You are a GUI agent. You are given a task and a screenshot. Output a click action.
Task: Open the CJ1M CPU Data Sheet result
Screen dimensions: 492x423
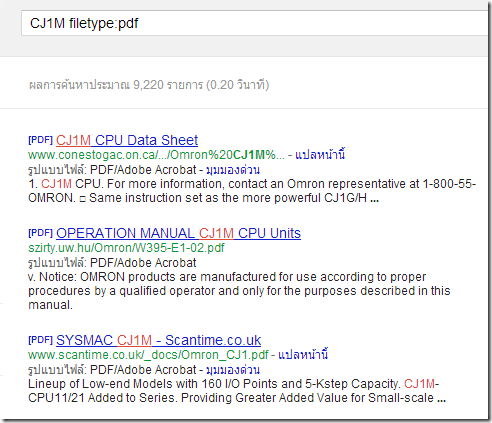tap(127, 140)
